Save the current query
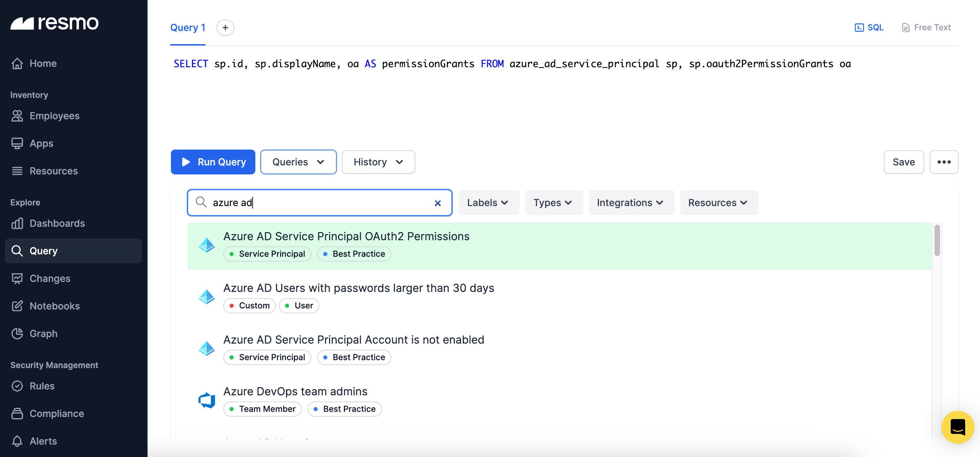The width and height of the screenshot is (980, 457). [x=904, y=162]
